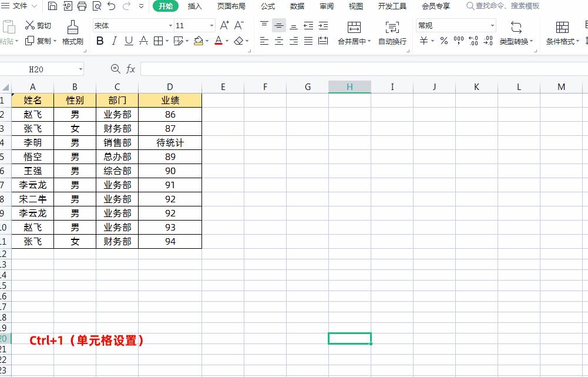588x377 pixels.
Task: Click the italic formatting icon
Action: 114,41
